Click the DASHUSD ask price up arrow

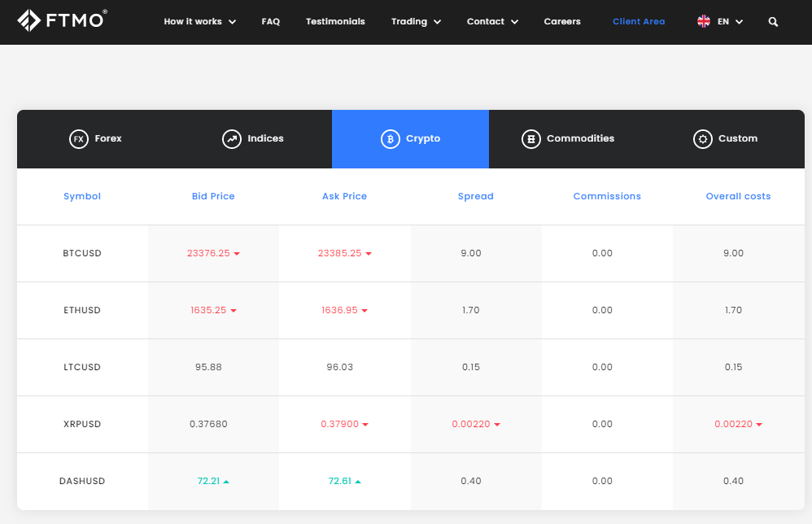click(358, 482)
